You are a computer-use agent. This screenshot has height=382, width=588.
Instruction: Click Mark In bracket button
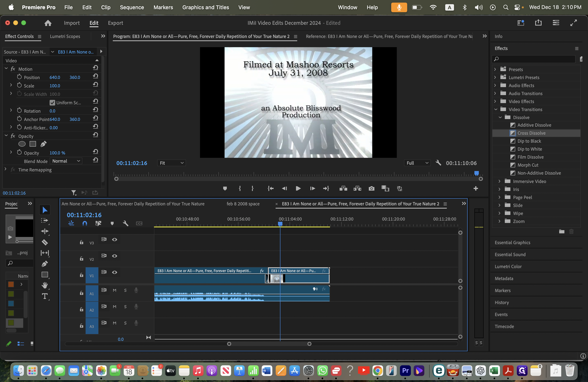(x=240, y=189)
